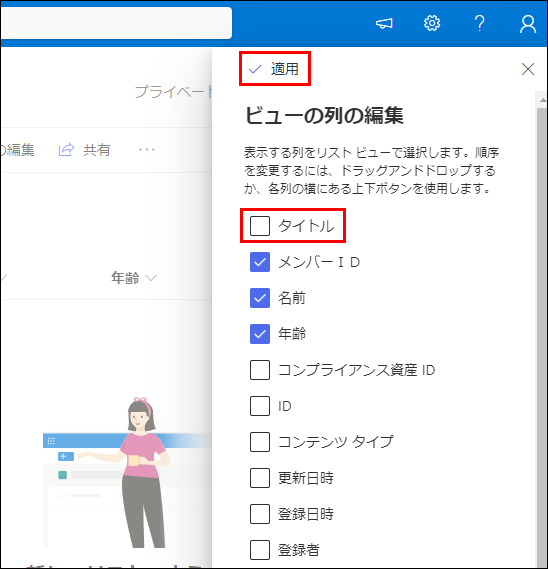Click the メンバーＩＤ column label
The width and height of the screenshot is (548, 569).
click(319, 262)
